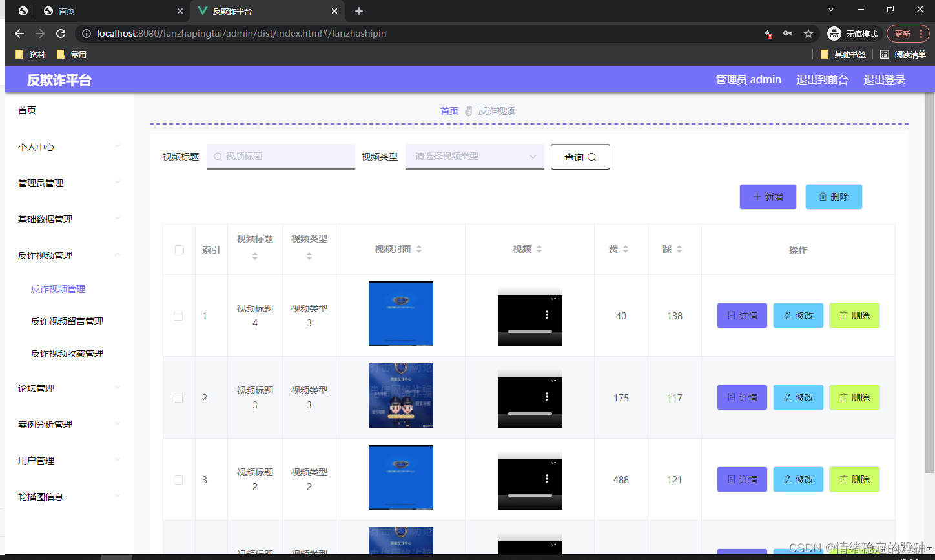This screenshot has height=560, width=935.
Task: Click 修改 for row 2
Action: 798,397
